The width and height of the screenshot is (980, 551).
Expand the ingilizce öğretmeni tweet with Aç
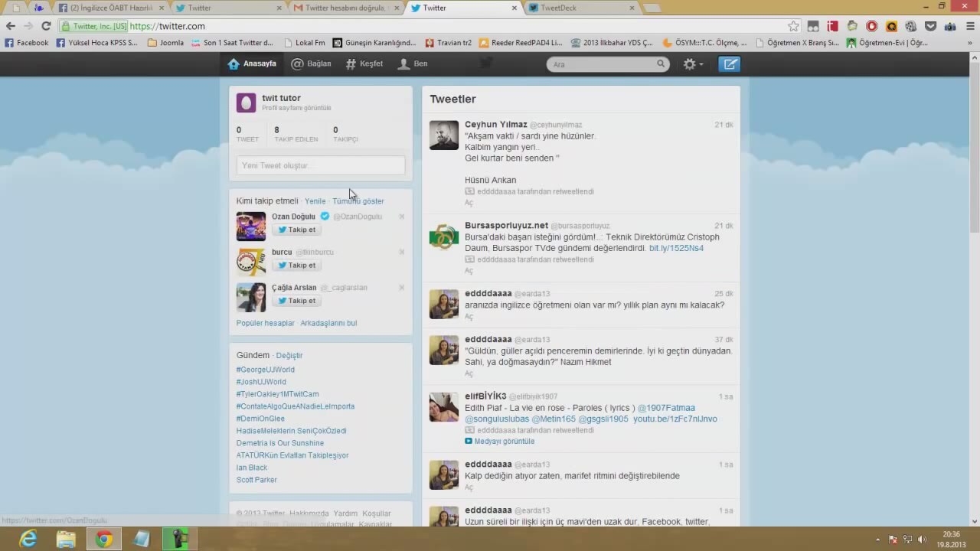tap(469, 317)
